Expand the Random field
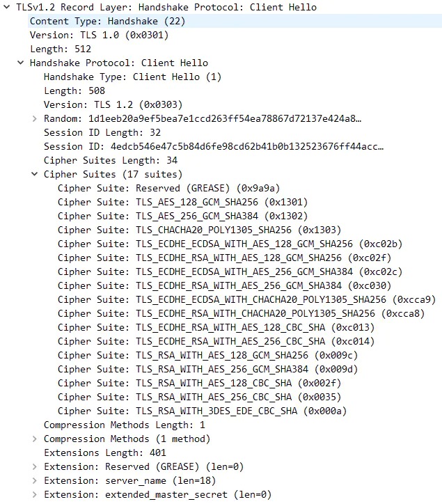 pos(34,118)
